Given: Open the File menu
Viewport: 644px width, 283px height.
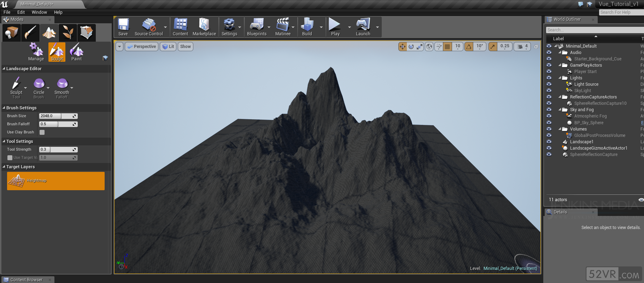Looking at the screenshot, I should (7, 12).
